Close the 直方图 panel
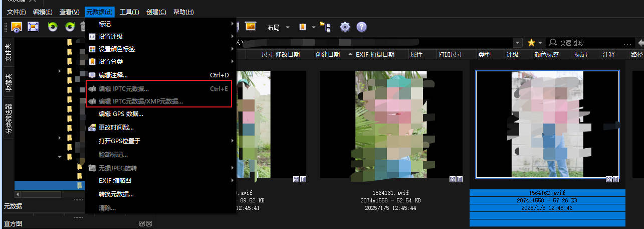This screenshot has height=229, width=644. tap(149, 223)
